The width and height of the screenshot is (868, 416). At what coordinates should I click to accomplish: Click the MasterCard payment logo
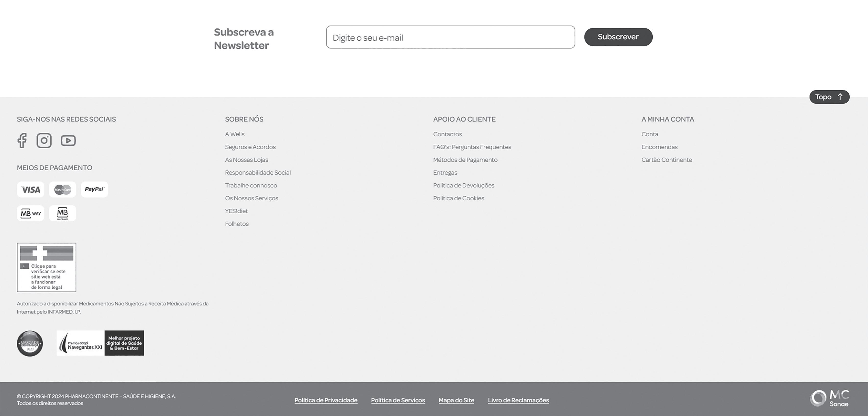point(63,189)
